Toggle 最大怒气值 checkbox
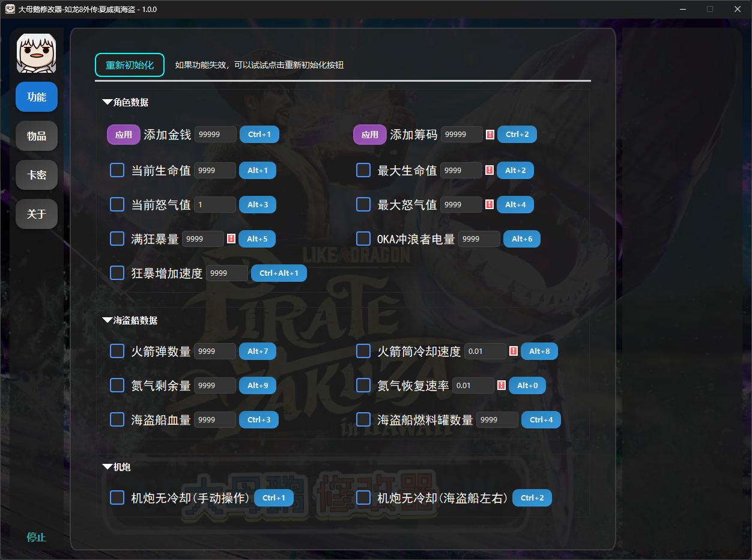This screenshot has height=560, width=752. point(363,204)
